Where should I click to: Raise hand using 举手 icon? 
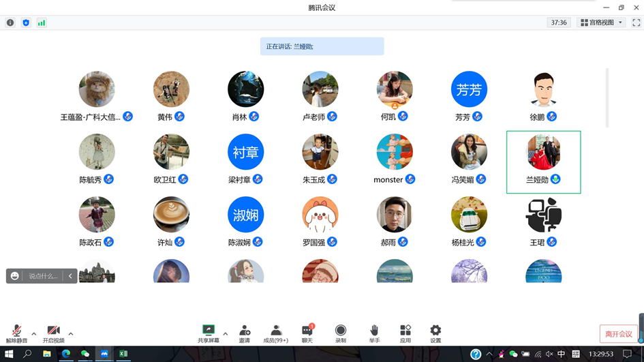click(374, 333)
